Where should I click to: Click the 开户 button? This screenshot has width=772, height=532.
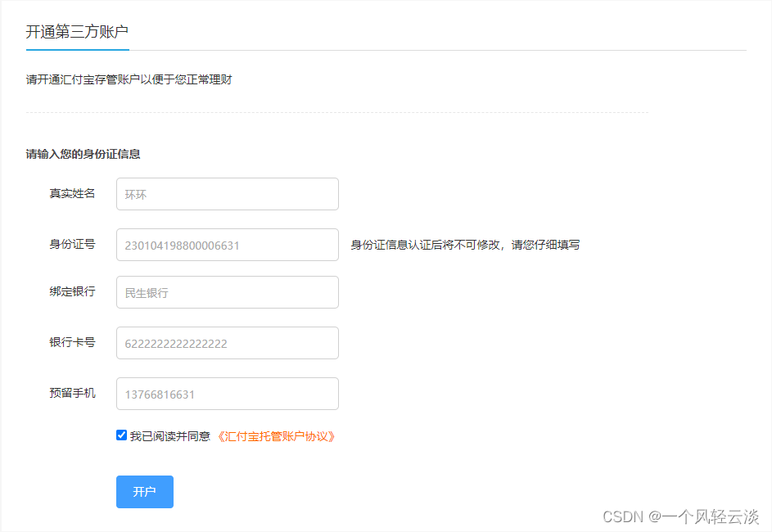coord(145,492)
